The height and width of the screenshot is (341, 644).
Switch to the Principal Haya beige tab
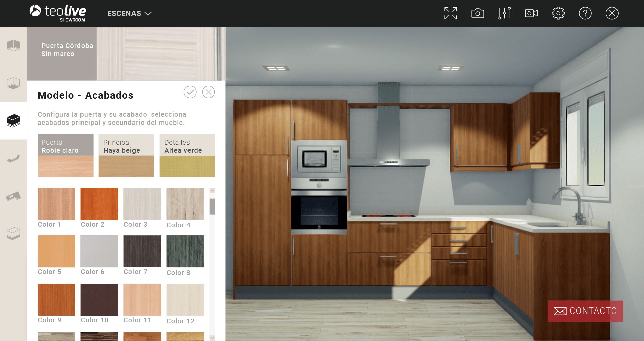pos(126,155)
